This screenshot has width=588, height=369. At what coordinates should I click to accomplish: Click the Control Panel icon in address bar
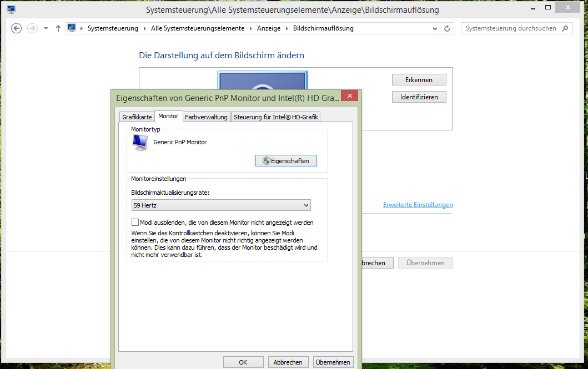coord(72,28)
